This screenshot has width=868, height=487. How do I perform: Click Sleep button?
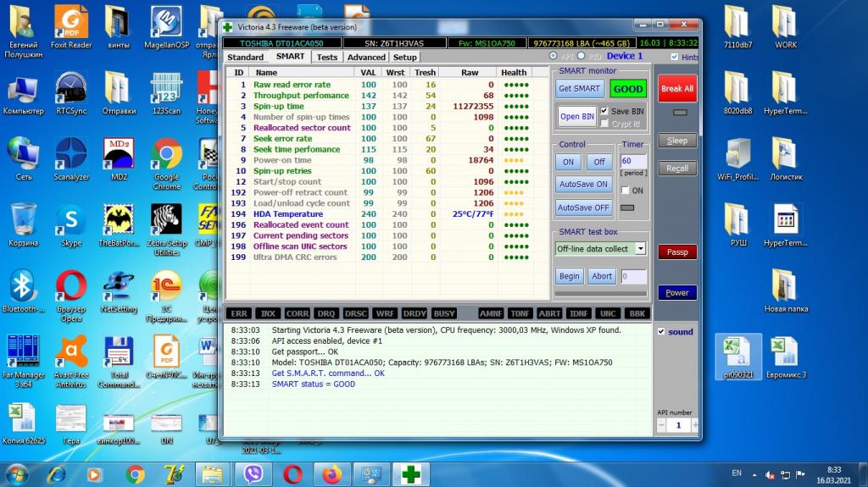pyautogui.click(x=677, y=141)
